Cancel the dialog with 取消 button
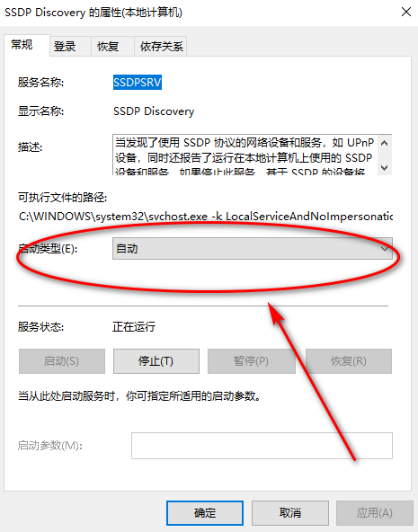The image size is (418, 532). (290, 512)
